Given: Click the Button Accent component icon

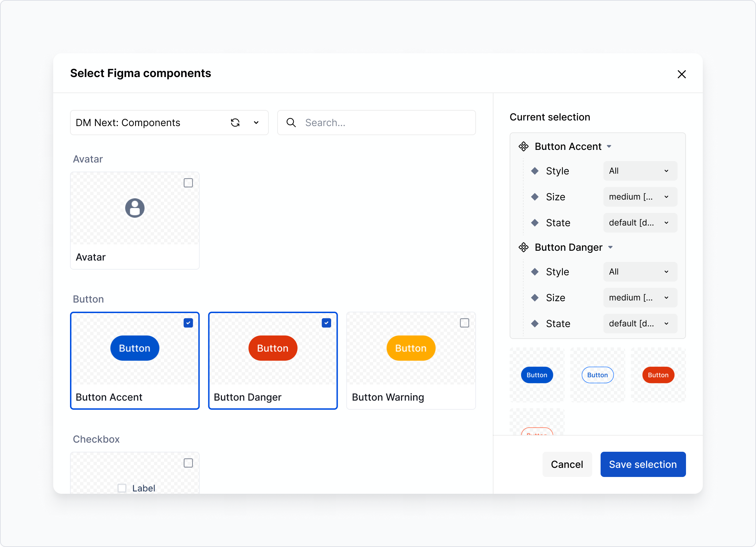Looking at the screenshot, I should tap(524, 146).
